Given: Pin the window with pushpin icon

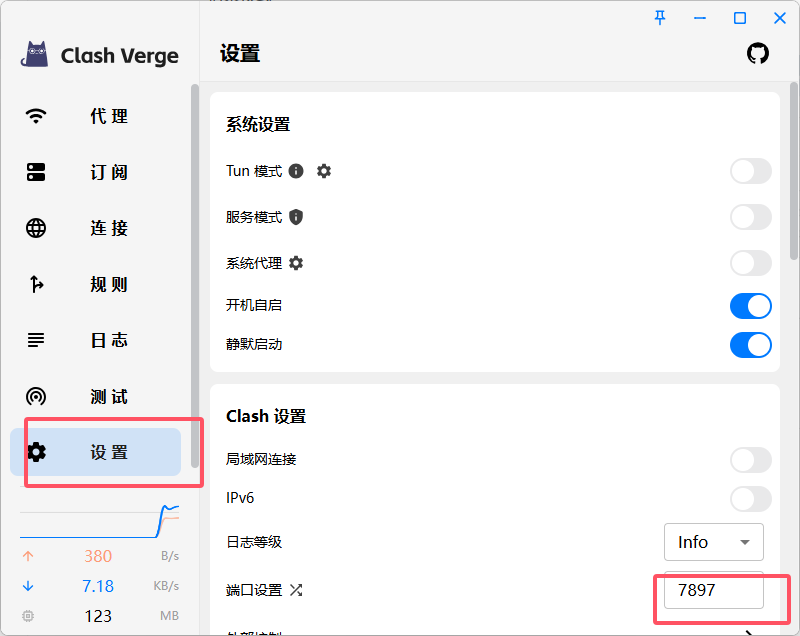Looking at the screenshot, I should (x=660, y=18).
